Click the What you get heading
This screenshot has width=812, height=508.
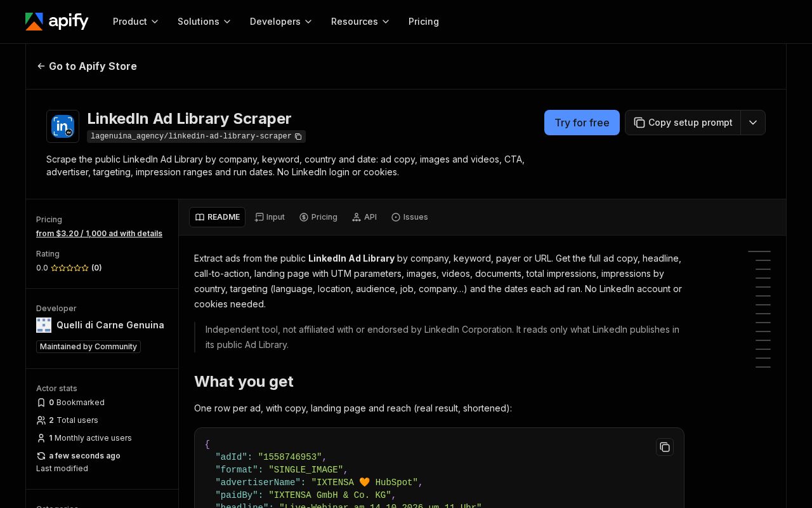(244, 382)
